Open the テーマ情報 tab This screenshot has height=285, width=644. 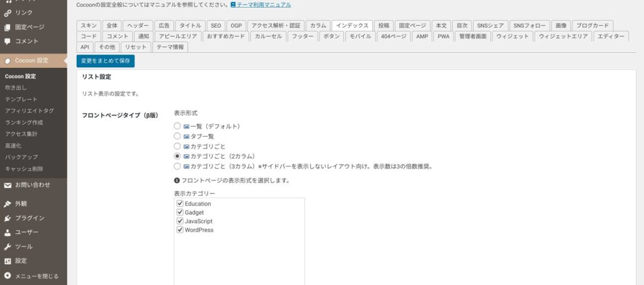pos(170,47)
